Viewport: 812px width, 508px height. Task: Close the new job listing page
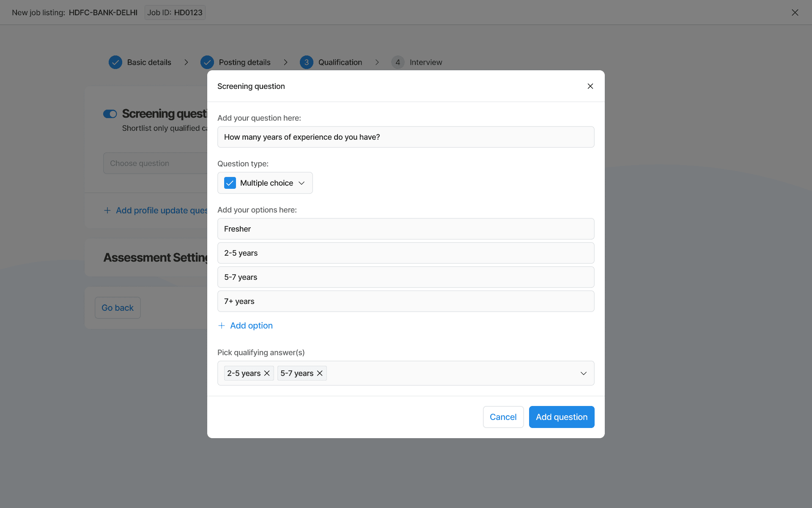(795, 12)
